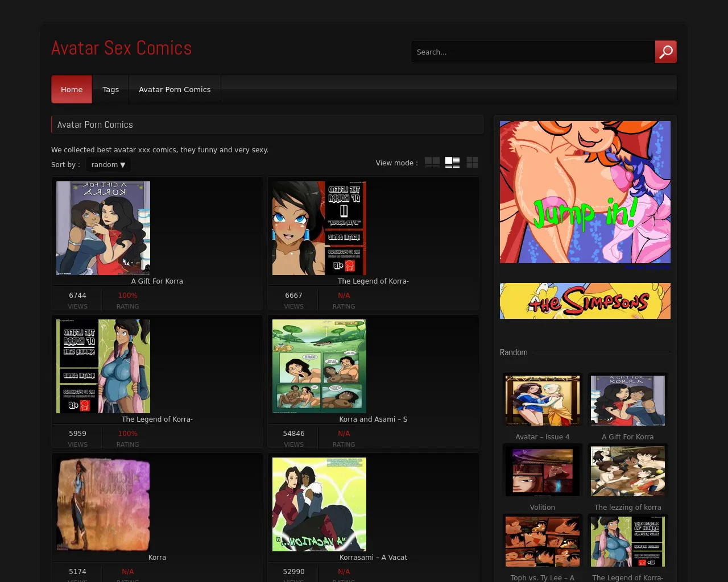Click the 'Sort by :' label
The width and height of the screenshot is (728, 582).
pos(65,165)
